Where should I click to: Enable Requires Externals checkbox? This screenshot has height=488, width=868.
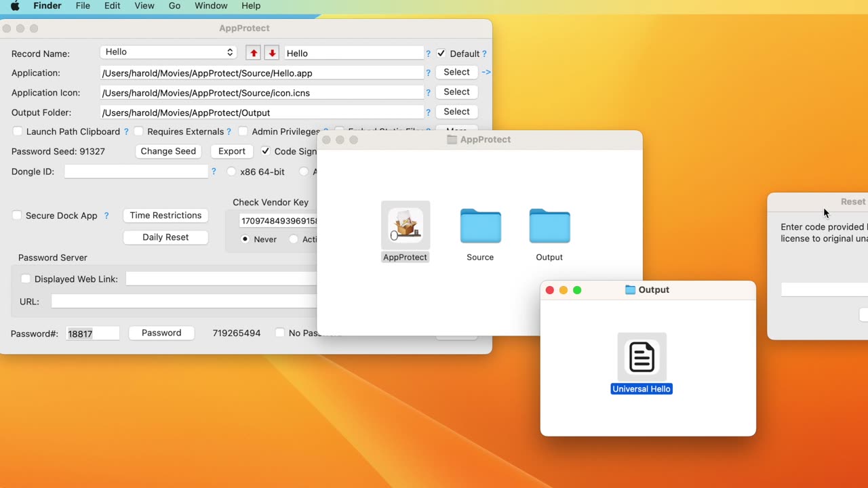click(x=138, y=131)
